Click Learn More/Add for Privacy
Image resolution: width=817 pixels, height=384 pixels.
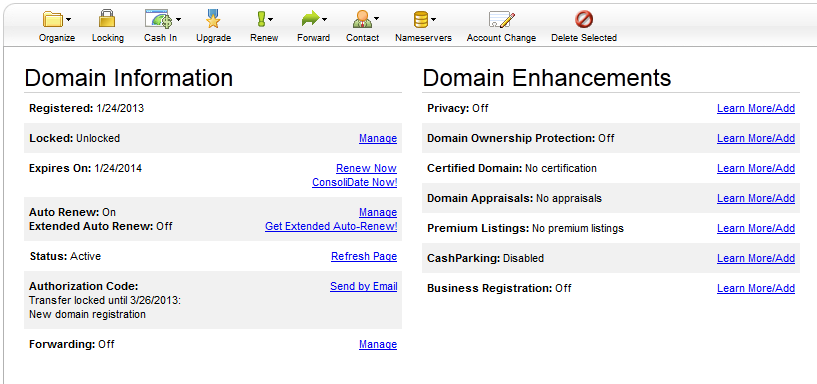coord(756,108)
